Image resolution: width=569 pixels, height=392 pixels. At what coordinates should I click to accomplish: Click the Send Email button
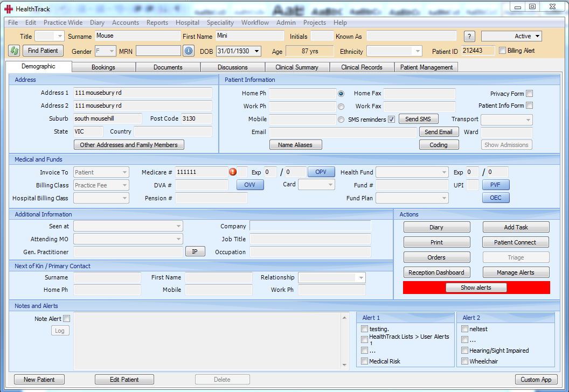(439, 132)
